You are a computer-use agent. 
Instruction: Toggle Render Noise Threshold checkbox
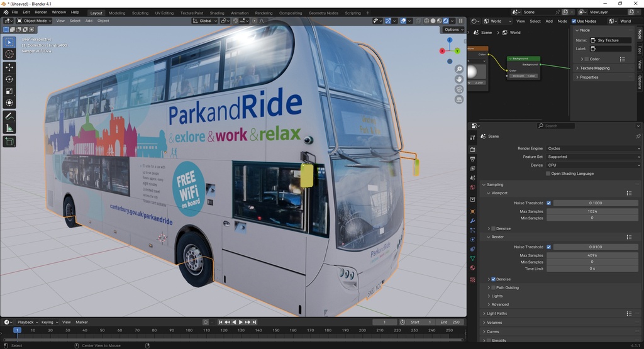(x=548, y=247)
